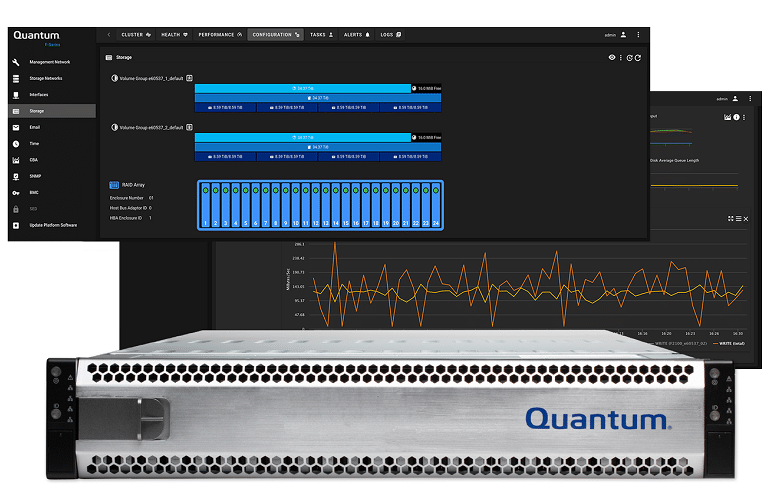
Task: Click the RAID Array enclosure icon
Action: (114, 185)
